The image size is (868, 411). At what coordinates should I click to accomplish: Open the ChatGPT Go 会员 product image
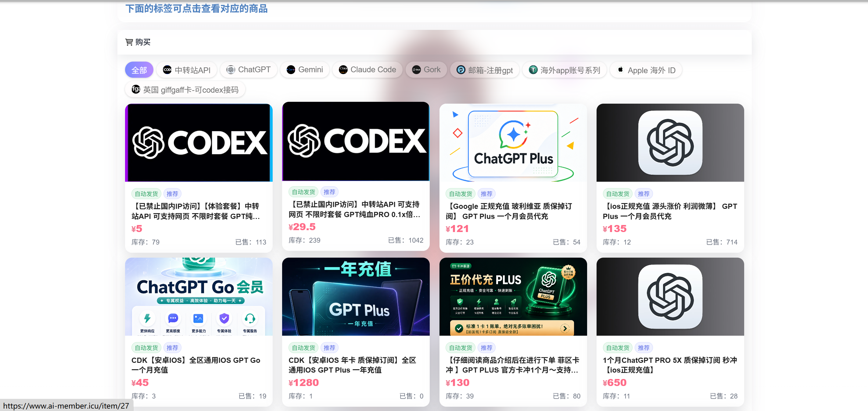pyautogui.click(x=199, y=296)
